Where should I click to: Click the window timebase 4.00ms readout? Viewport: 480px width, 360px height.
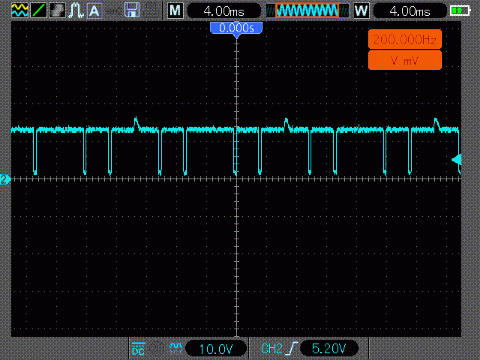pos(410,11)
